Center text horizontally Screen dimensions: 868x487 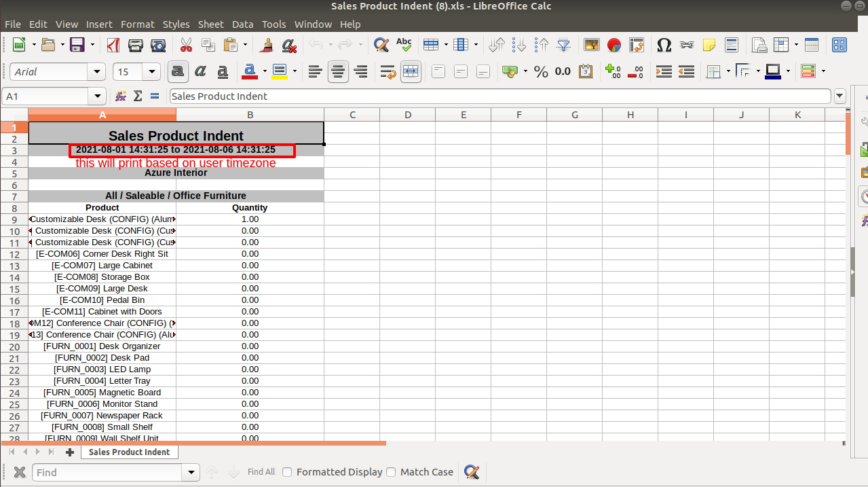(x=338, y=71)
